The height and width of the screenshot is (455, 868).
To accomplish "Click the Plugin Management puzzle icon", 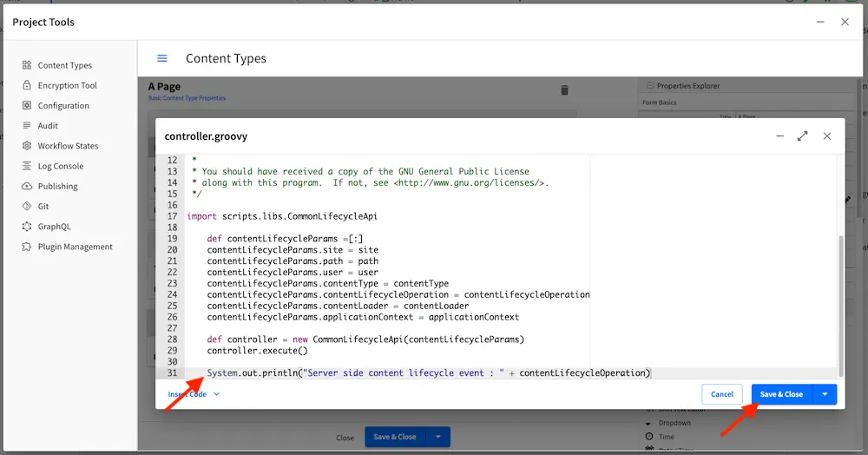I will click(x=27, y=247).
